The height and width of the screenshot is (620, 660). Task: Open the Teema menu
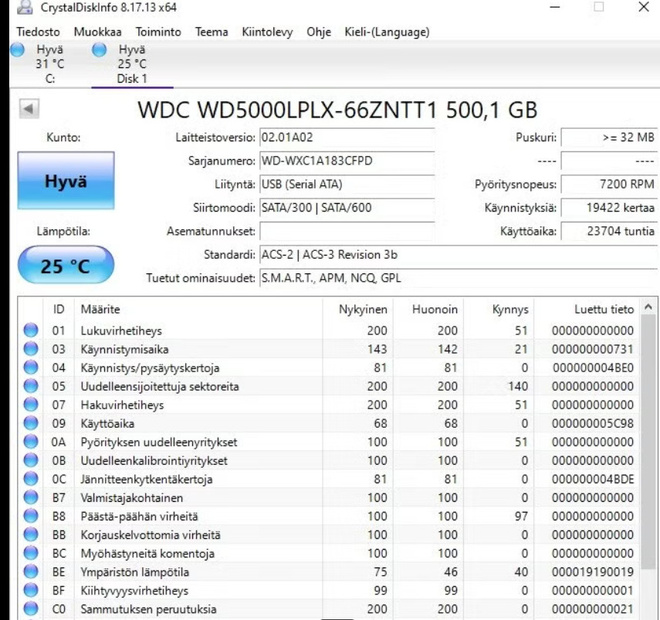pyautogui.click(x=212, y=32)
